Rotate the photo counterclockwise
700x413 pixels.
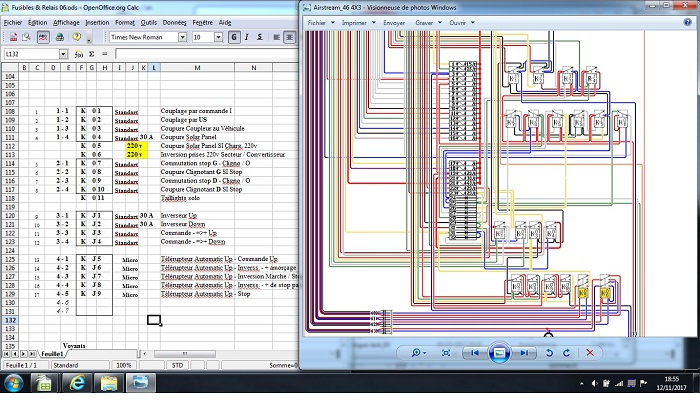(551, 352)
